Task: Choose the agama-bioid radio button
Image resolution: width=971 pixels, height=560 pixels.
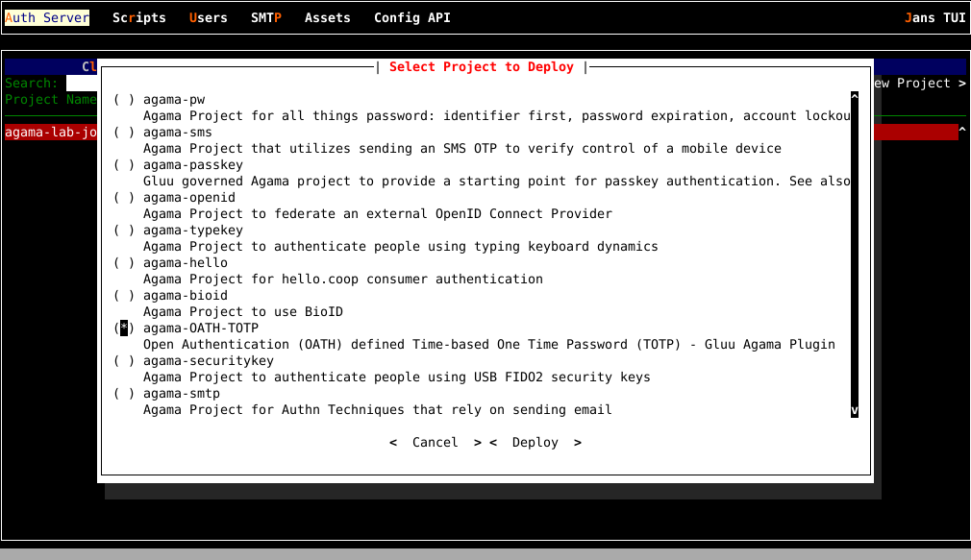Action: coord(124,296)
